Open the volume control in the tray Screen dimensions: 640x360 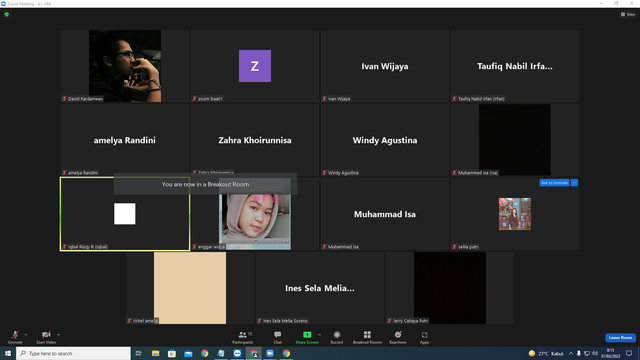click(x=595, y=353)
